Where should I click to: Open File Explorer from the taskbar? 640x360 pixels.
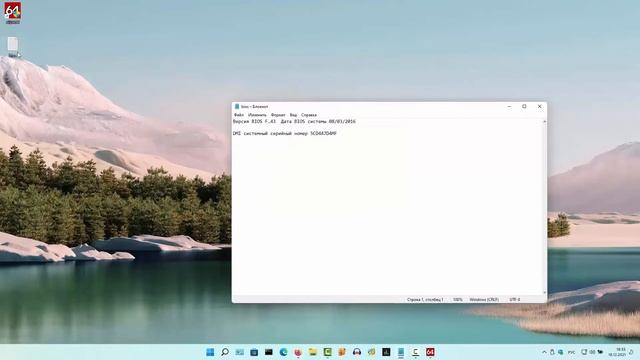click(313, 352)
